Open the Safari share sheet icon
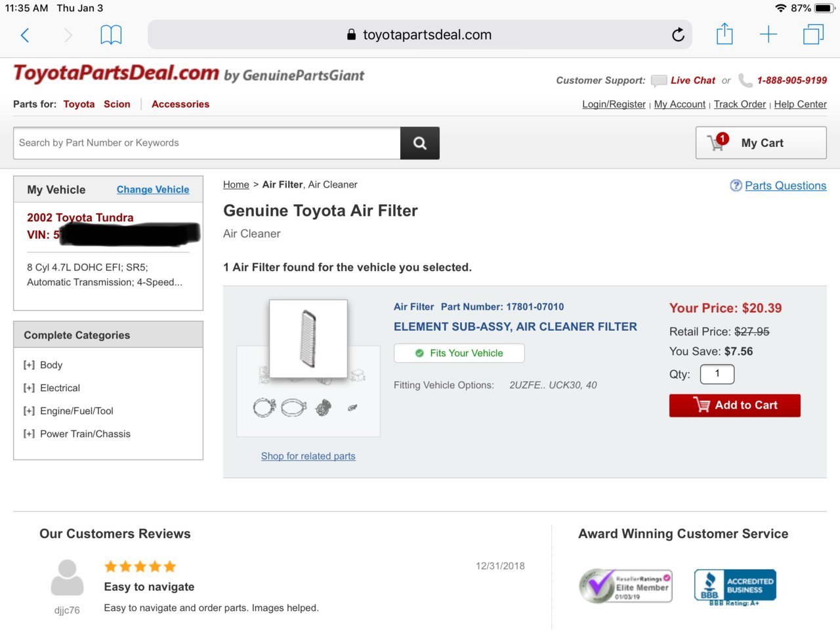This screenshot has height=630, width=840. tap(724, 33)
